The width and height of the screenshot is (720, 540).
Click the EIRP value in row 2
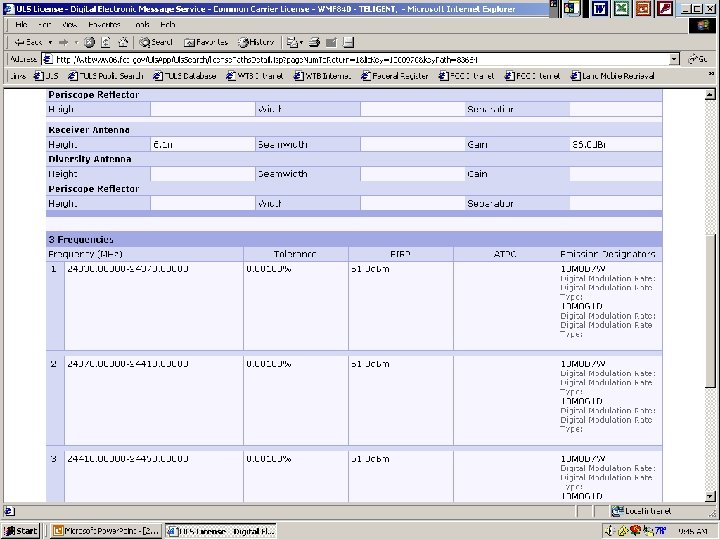[x=370, y=364]
